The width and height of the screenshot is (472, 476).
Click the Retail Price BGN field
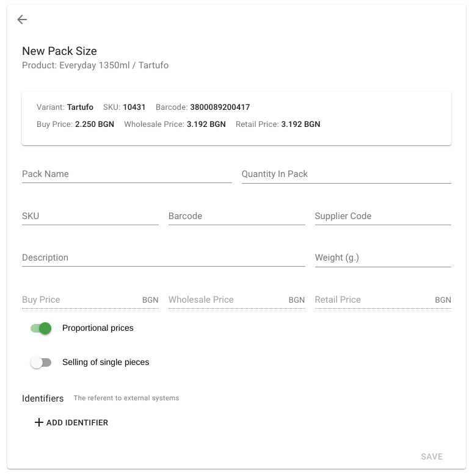click(383, 300)
